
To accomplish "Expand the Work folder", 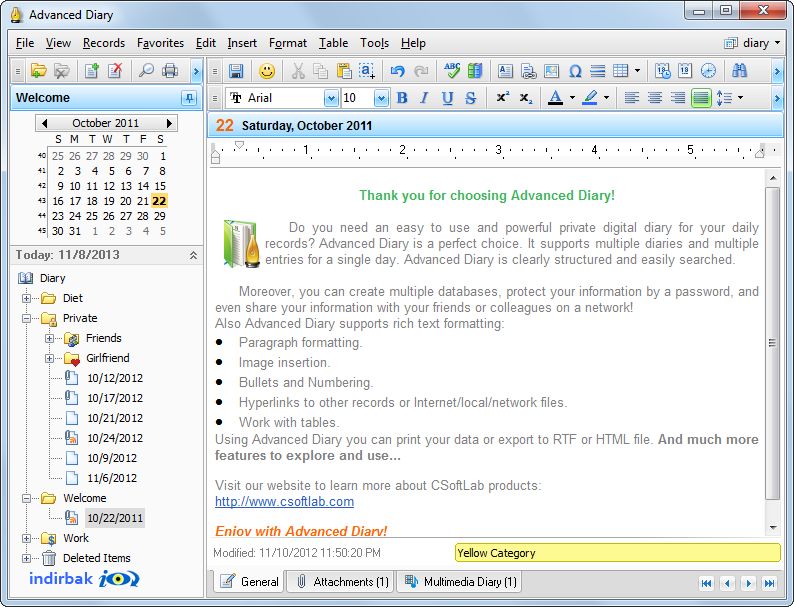I will tap(26, 538).
